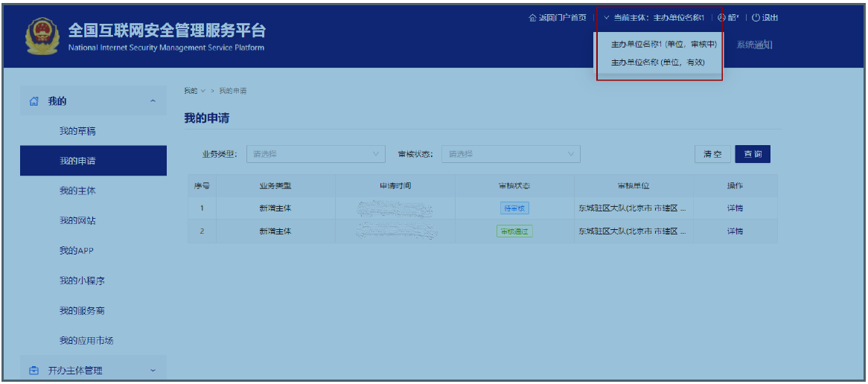Click the power icon next to 退出
This screenshot has height=384, width=868.
point(756,18)
